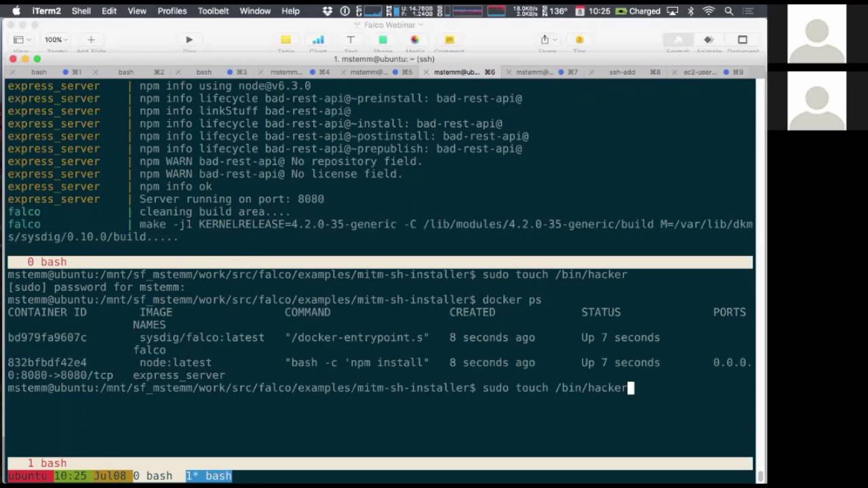This screenshot has height=488, width=868.
Task: Select tmux window '1* bash' in status line
Action: point(209,476)
